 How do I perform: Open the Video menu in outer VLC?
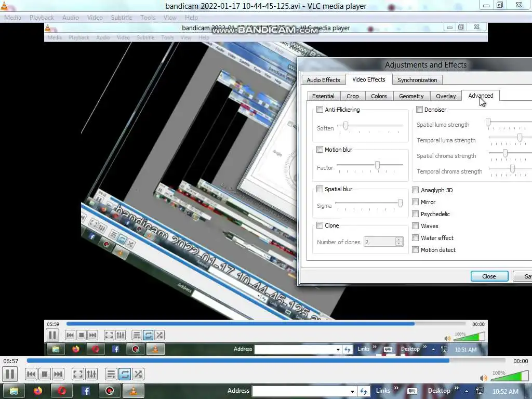tap(95, 17)
